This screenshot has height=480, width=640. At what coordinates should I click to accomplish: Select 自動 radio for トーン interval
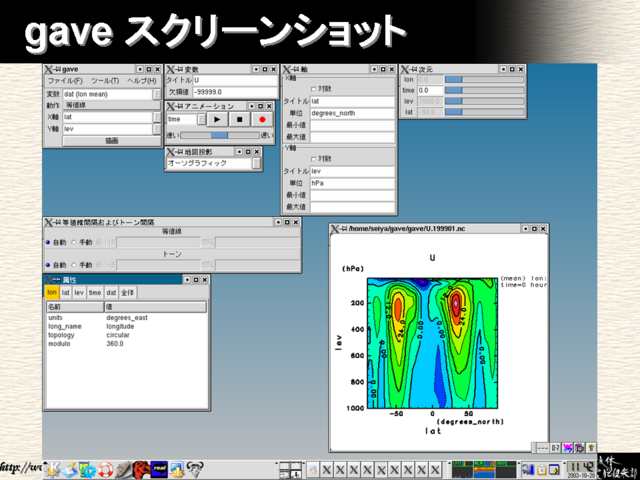48,265
